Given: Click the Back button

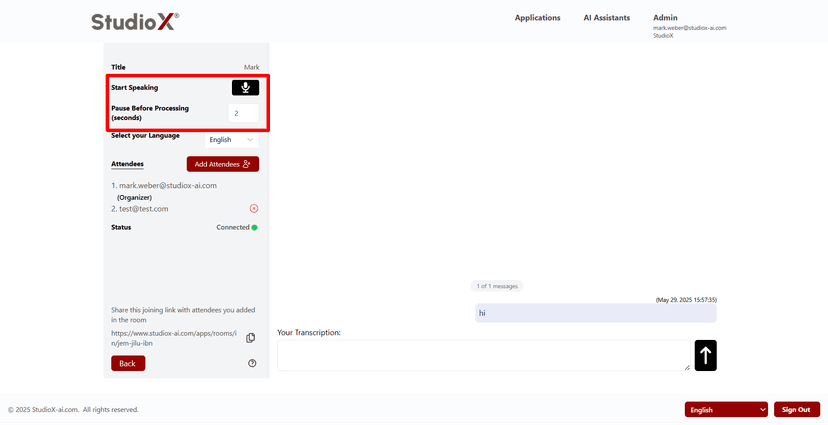Looking at the screenshot, I should (128, 363).
